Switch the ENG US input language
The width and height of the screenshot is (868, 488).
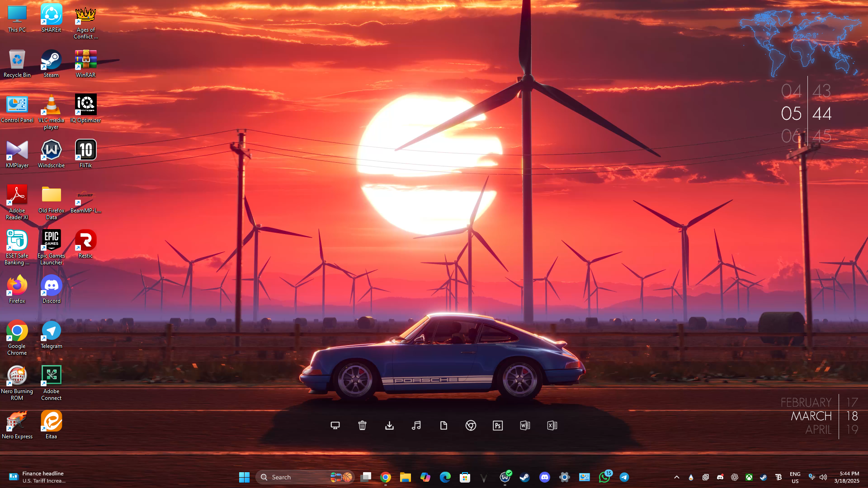click(x=795, y=477)
